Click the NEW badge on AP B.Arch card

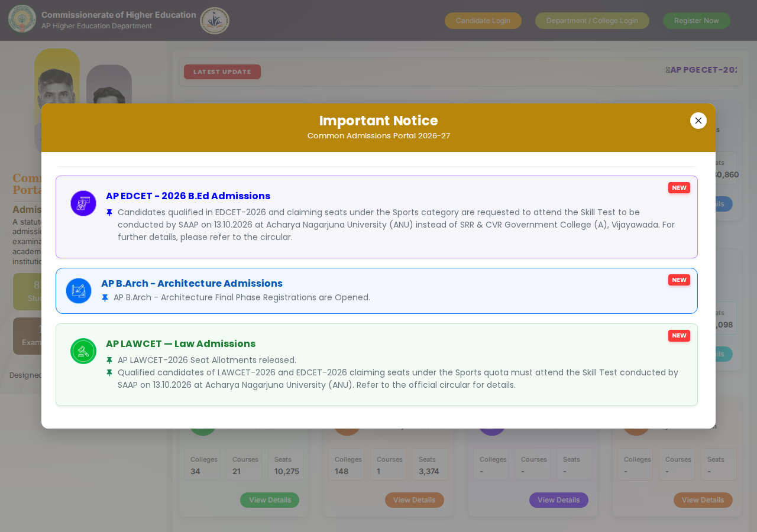tap(679, 280)
